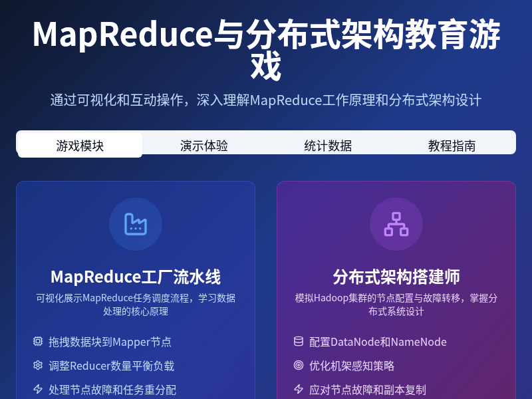This screenshot has height=399, width=532.
Task: Go to the 教程指南 tab
Action: pyautogui.click(x=452, y=145)
